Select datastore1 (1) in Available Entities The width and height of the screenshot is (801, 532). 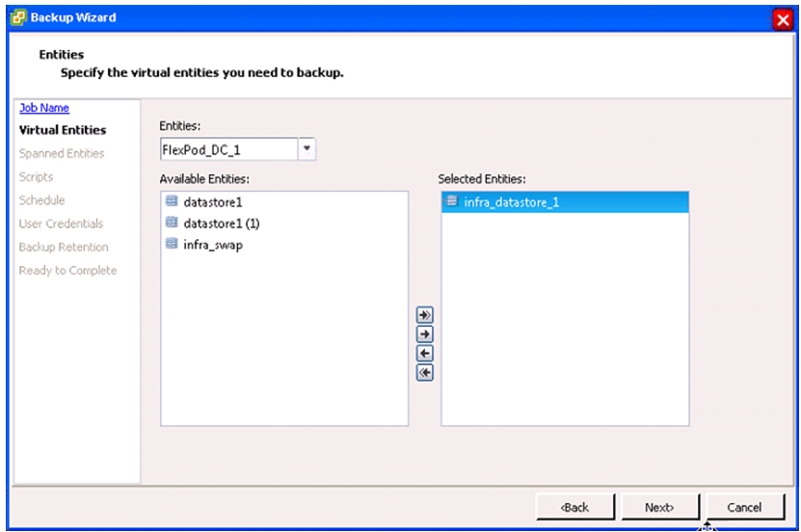284,224
